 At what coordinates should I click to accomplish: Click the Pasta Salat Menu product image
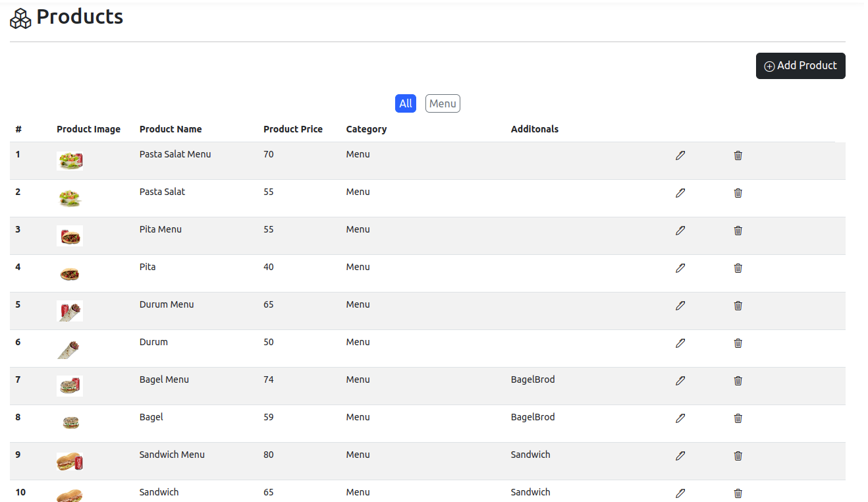[x=70, y=160]
